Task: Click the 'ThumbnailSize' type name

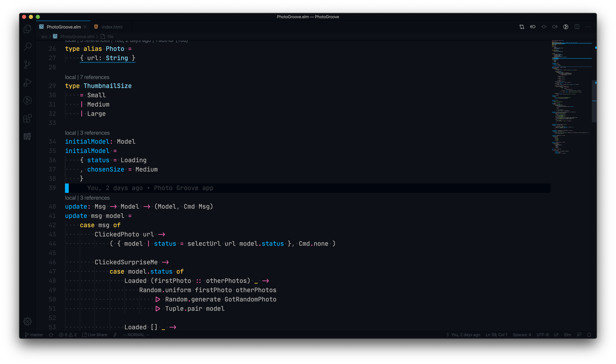Action: (107, 86)
